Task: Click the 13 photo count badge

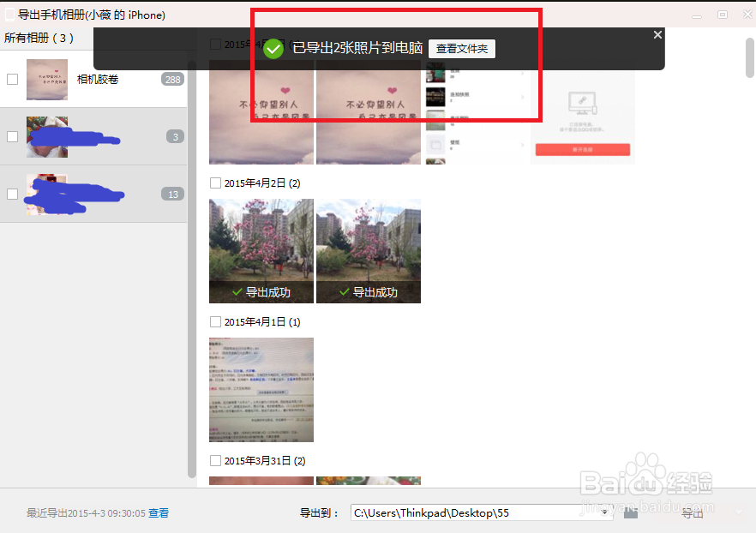Action: pyautogui.click(x=172, y=195)
